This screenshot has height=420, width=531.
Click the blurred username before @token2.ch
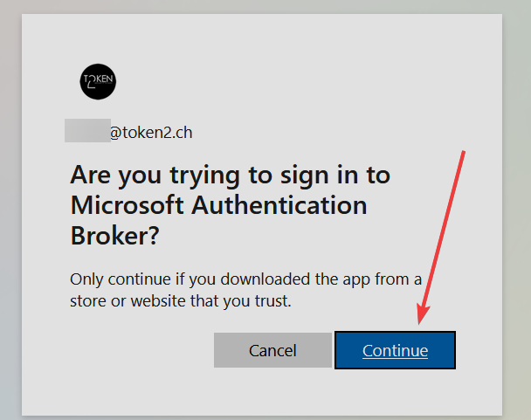[x=87, y=130]
